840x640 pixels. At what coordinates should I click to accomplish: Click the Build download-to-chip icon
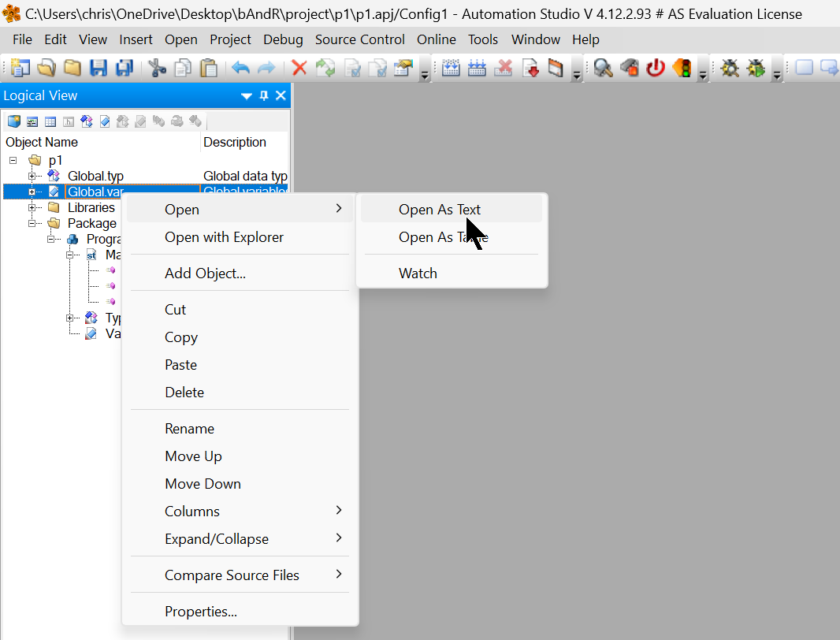point(451,68)
